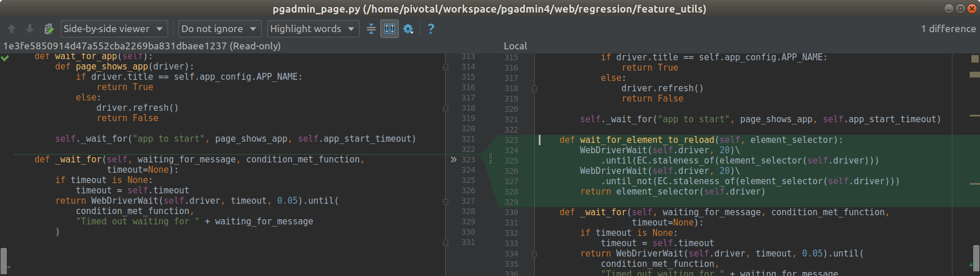980x276 pixels.
Task: Click the 1 difference label
Action: tap(948, 29)
